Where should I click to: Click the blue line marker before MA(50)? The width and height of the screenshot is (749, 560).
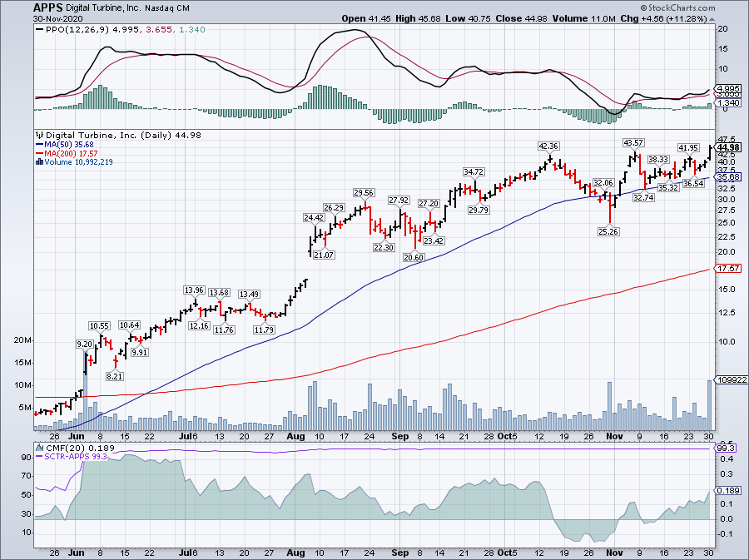(x=40, y=145)
